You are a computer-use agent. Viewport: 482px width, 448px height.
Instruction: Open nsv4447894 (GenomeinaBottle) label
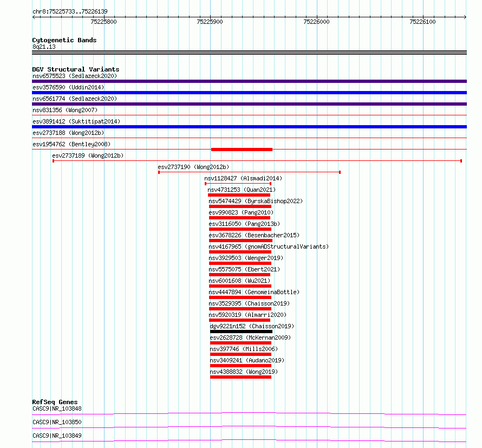pos(254,292)
